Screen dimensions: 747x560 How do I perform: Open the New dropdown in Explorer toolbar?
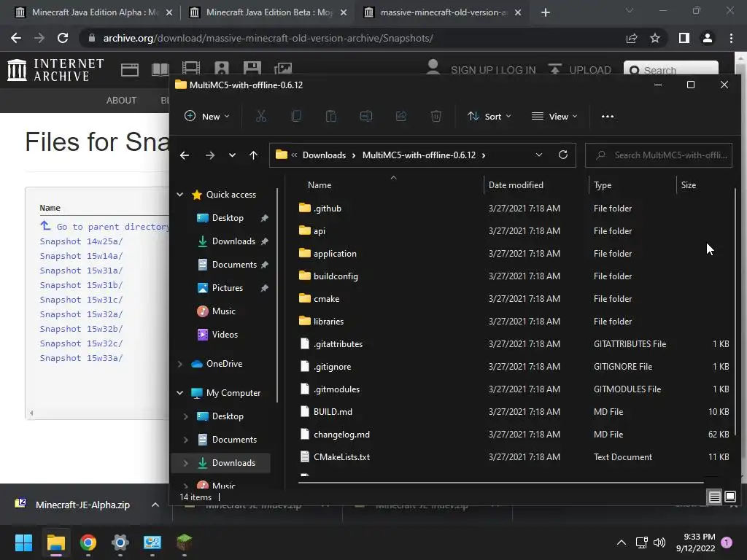click(x=207, y=116)
